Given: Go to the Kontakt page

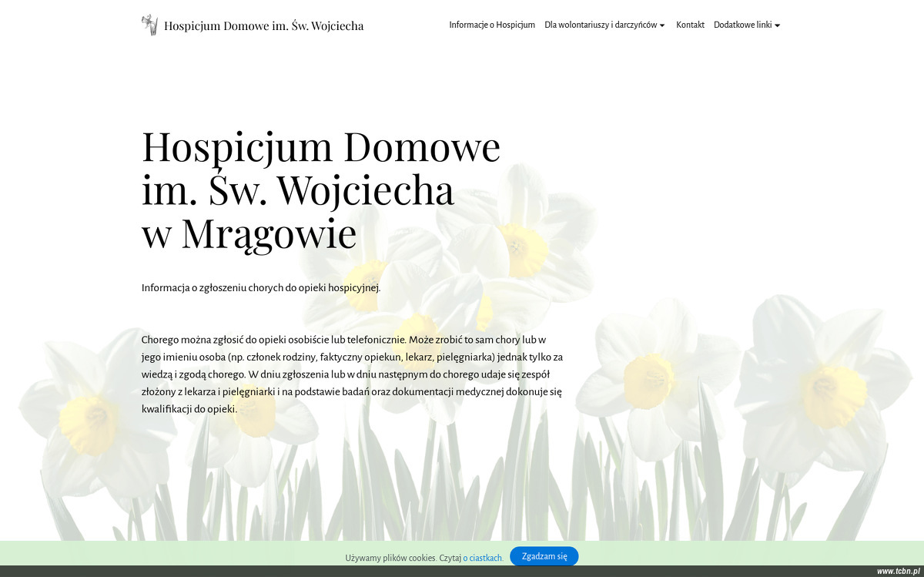Looking at the screenshot, I should [x=690, y=25].
